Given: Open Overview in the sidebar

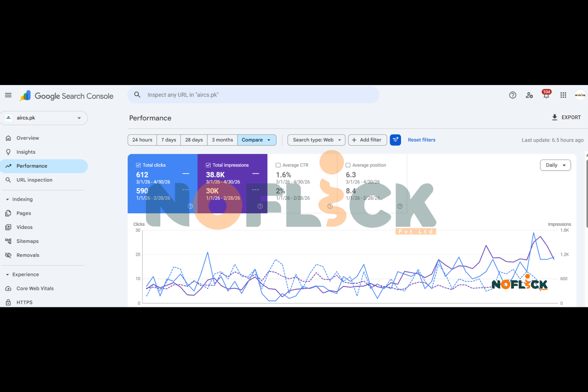Looking at the screenshot, I should (x=44, y=138).
